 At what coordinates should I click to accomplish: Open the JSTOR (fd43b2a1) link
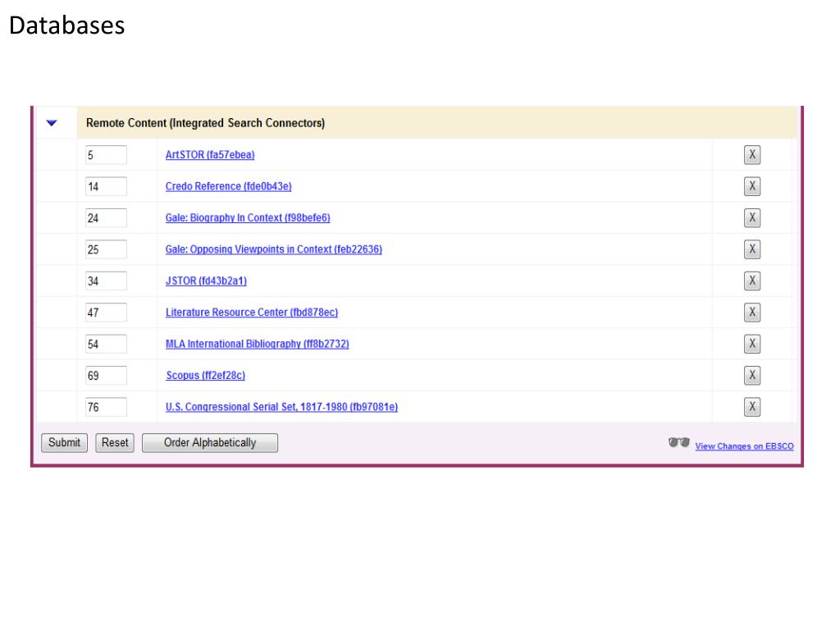206,281
